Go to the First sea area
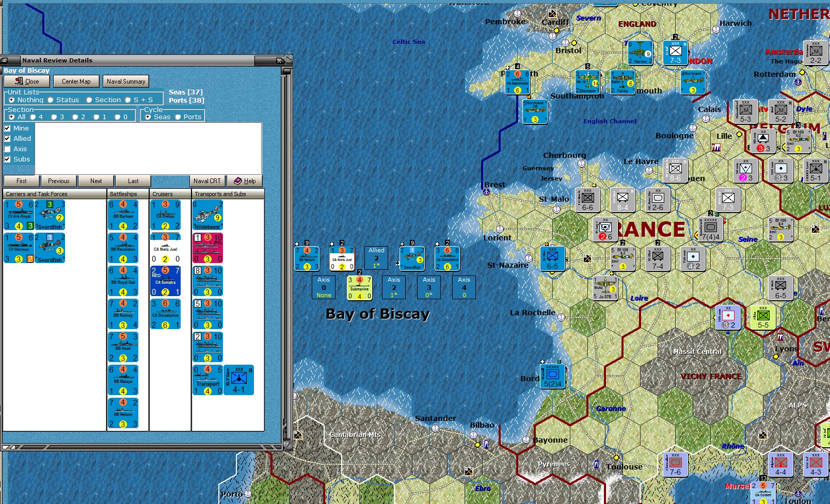The image size is (830, 504). (22, 181)
